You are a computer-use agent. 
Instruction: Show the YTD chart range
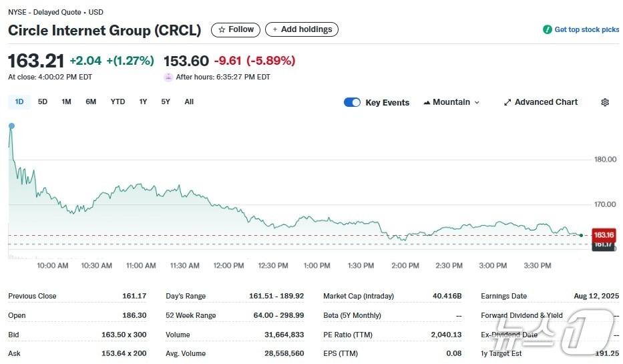tap(118, 102)
